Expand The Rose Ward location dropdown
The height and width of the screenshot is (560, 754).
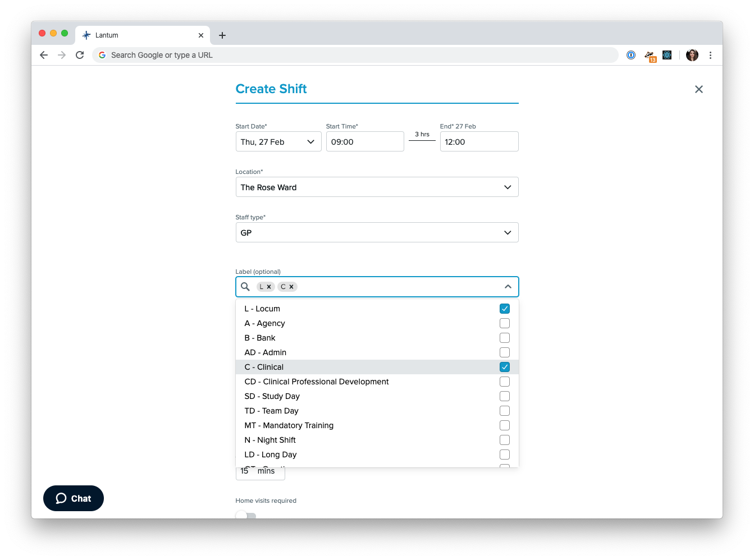point(507,187)
